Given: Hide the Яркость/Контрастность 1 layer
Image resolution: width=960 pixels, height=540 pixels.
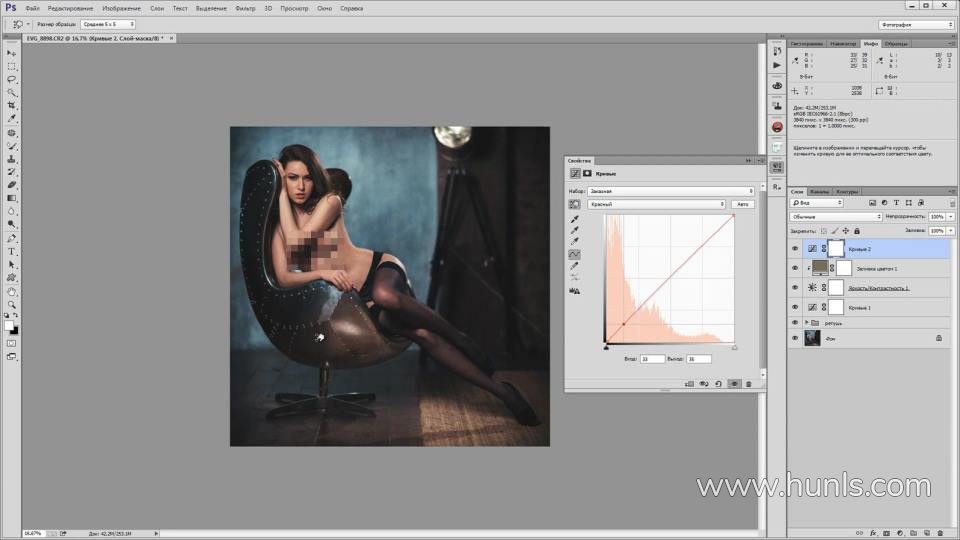Looking at the screenshot, I should (x=795, y=287).
